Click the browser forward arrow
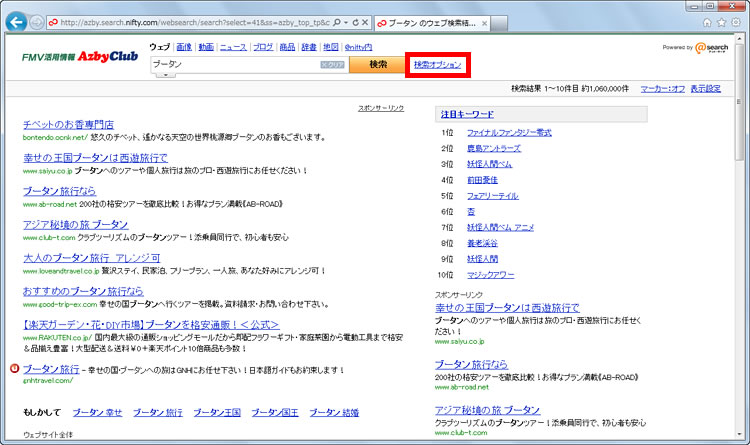750x445 pixels. pyautogui.click(x=37, y=22)
